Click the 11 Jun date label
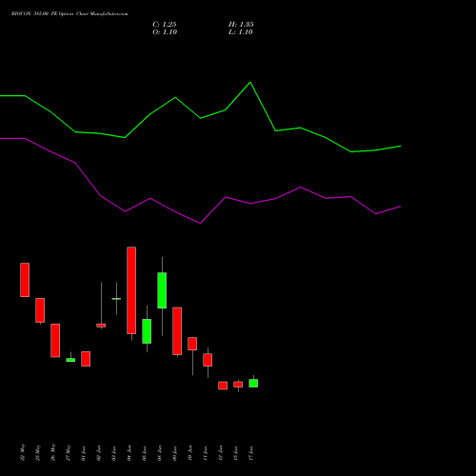The height and width of the screenshot is (476, 476). pos(205,453)
